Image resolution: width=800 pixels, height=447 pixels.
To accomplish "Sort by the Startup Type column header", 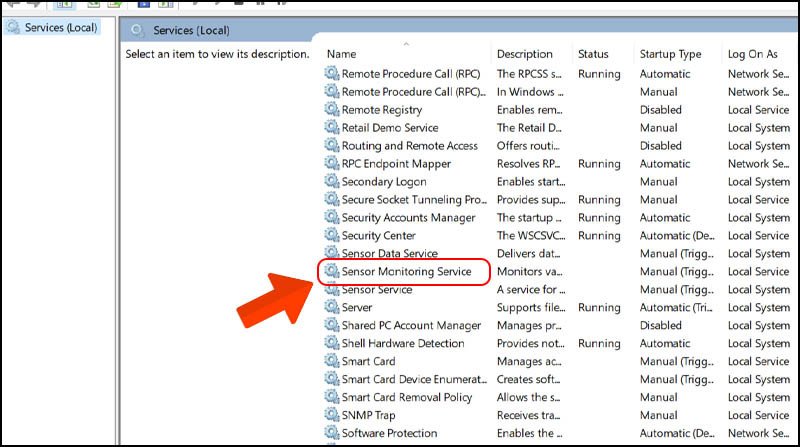I will coord(670,54).
